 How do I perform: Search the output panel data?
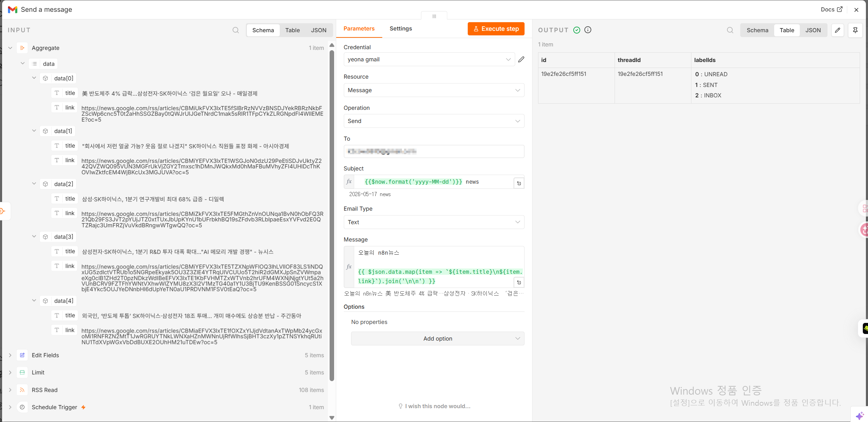tap(730, 30)
